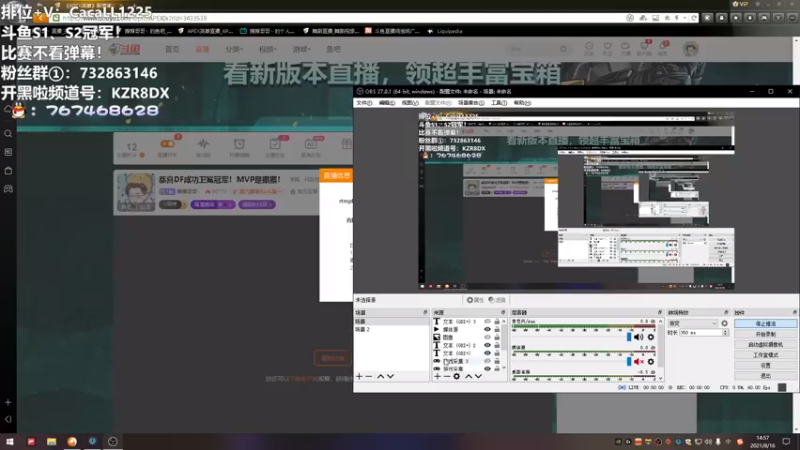Click the Sources list scroll-down arrow
800x450 pixels.
(x=504, y=368)
